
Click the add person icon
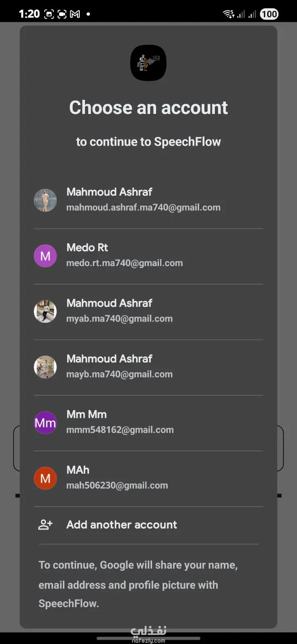45,524
